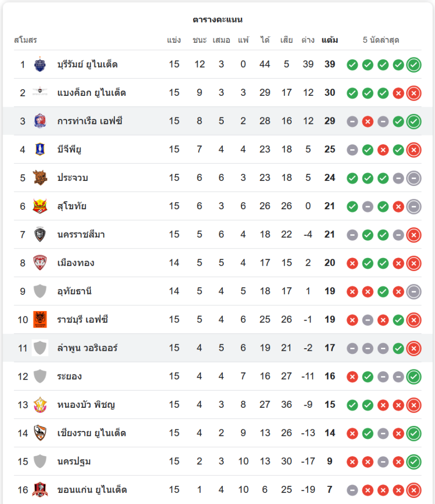Click the Chiangrai United team logo
This screenshot has width=435, height=504.
(40, 433)
